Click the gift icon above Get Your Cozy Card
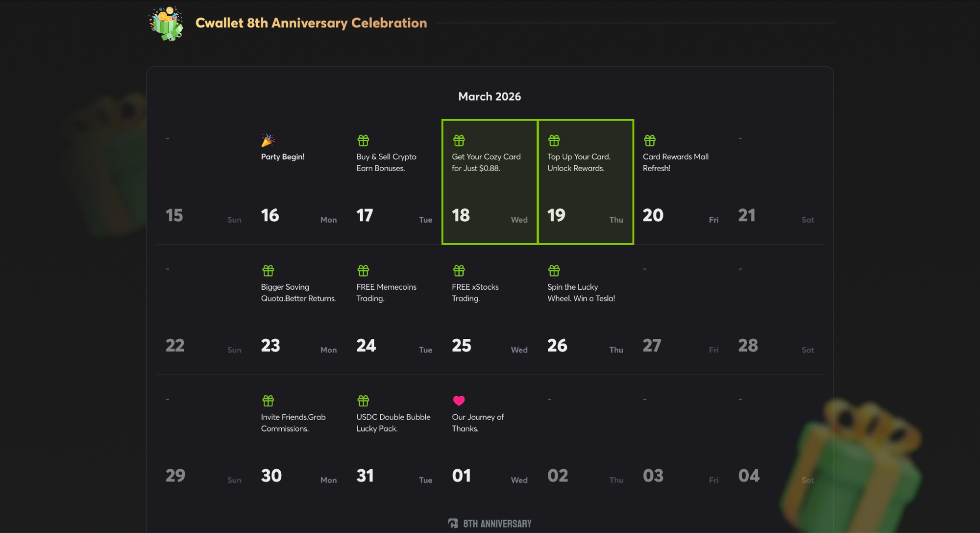980x533 pixels. pyautogui.click(x=459, y=141)
